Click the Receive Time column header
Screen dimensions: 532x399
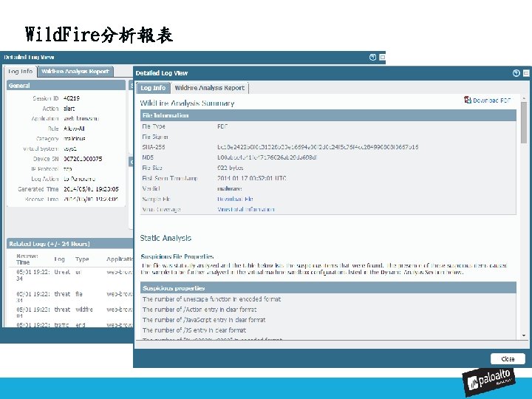coord(27,259)
